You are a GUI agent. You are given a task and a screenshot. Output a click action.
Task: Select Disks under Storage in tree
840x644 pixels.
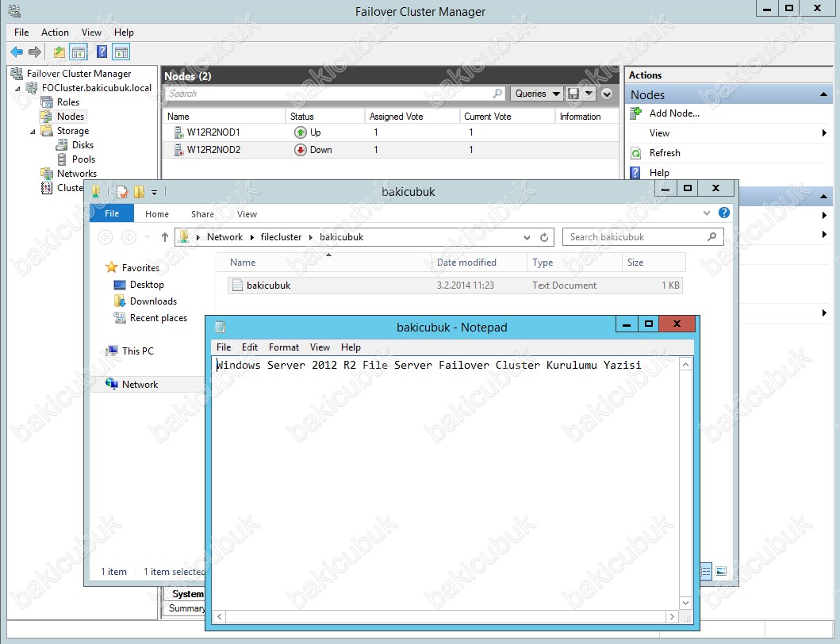coord(82,144)
